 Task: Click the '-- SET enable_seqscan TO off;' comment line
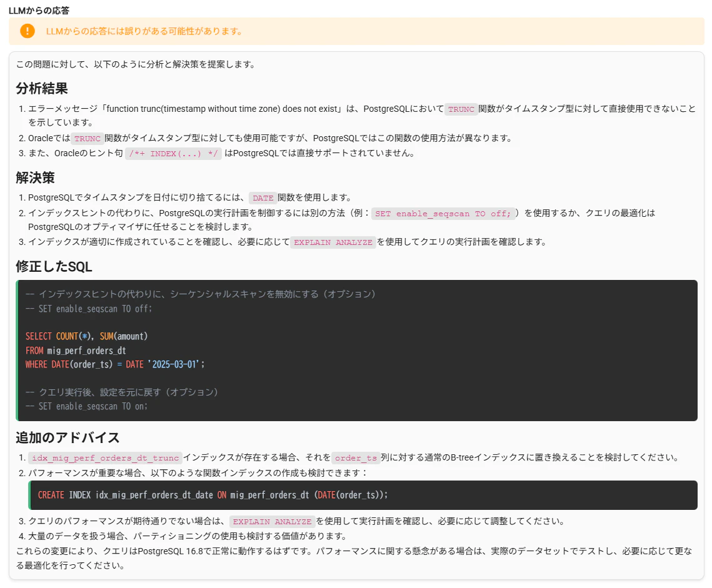(x=89, y=309)
